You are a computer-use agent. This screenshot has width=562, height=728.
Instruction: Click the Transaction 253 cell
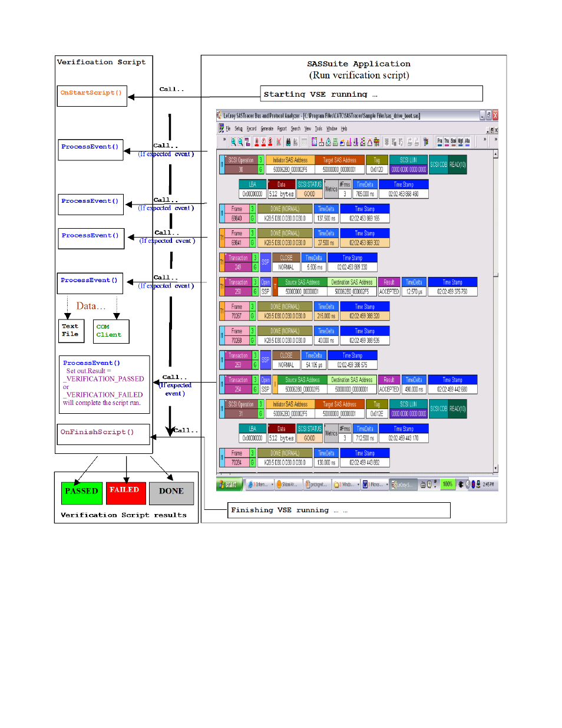coord(239,360)
